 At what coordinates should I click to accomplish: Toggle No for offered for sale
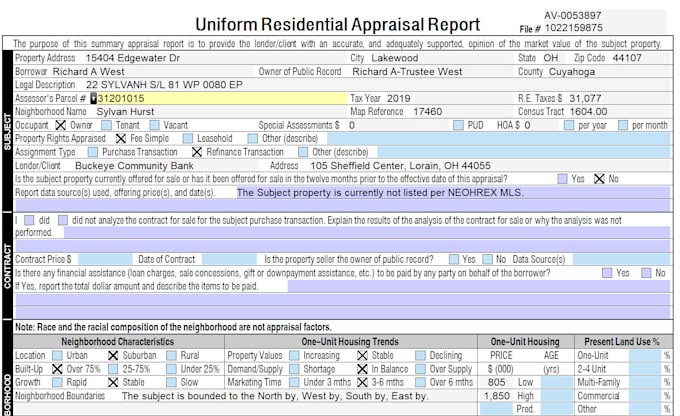[x=599, y=179]
